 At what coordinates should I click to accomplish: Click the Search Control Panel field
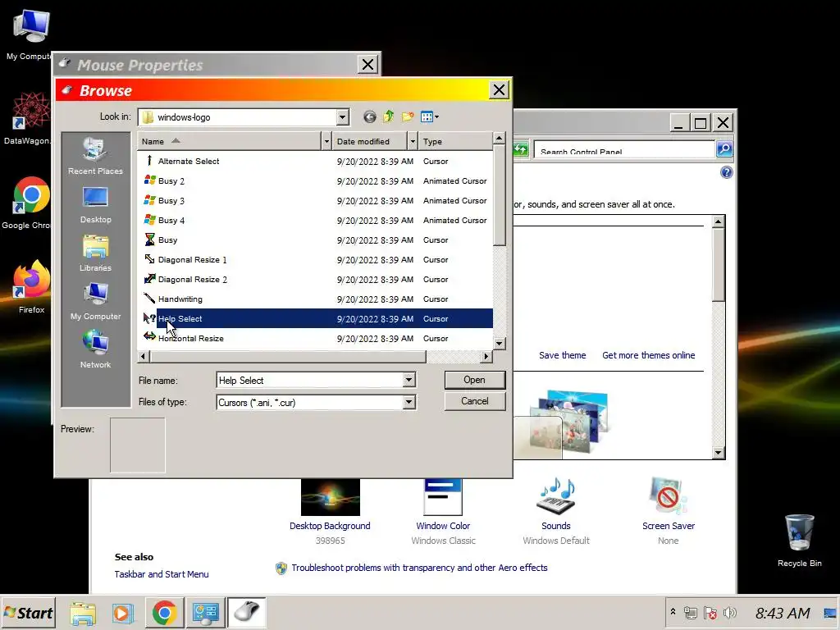pos(624,150)
